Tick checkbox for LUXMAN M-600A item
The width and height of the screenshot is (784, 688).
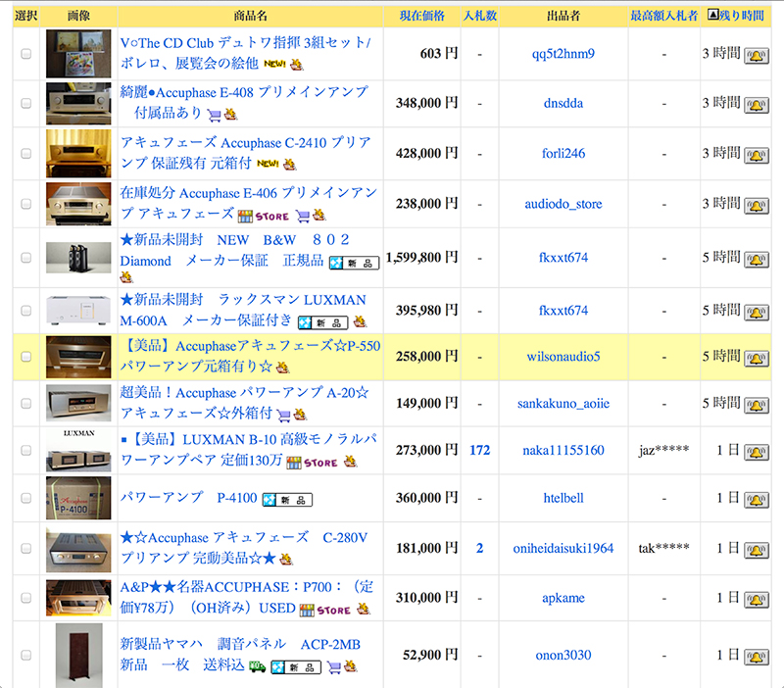coord(26,311)
